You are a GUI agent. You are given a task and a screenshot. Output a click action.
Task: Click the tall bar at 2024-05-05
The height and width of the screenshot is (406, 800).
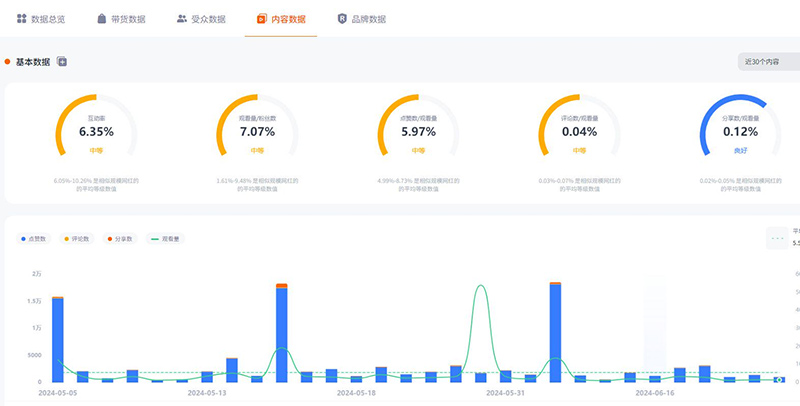pos(58,339)
